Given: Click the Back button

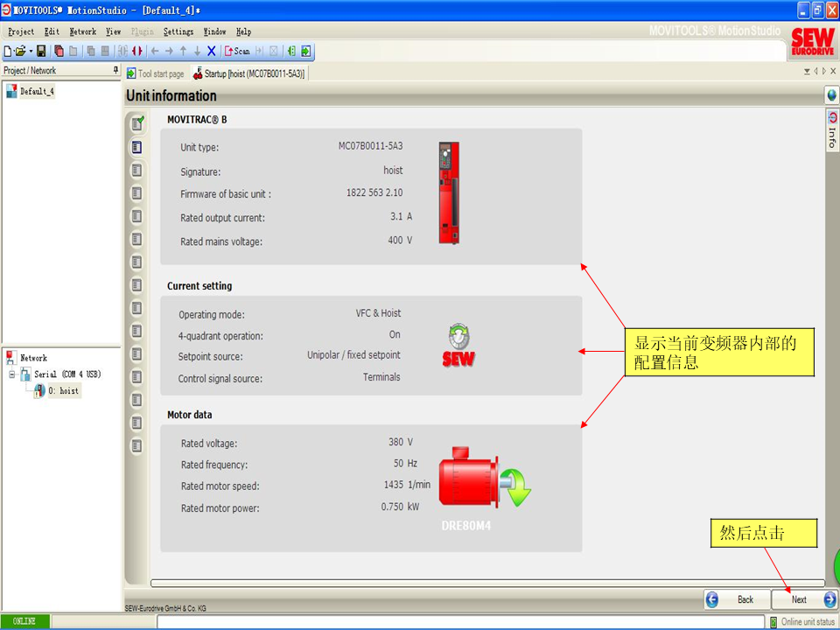Looking at the screenshot, I should click(x=737, y=599).
